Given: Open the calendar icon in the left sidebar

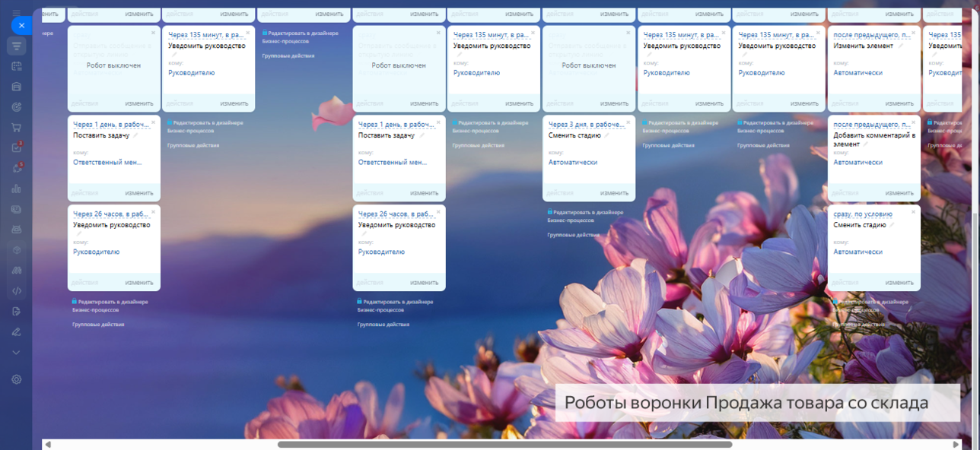Looking at the screenshot, I should 17,66.
